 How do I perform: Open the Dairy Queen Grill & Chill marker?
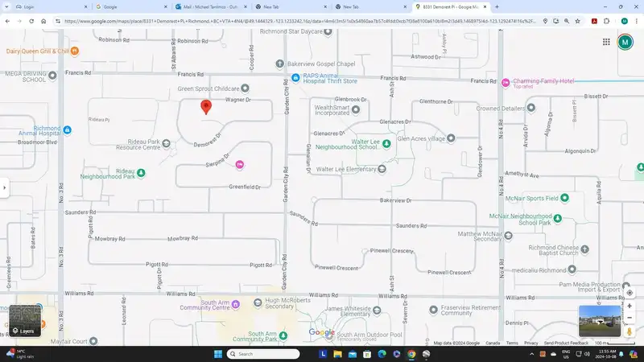74,51
